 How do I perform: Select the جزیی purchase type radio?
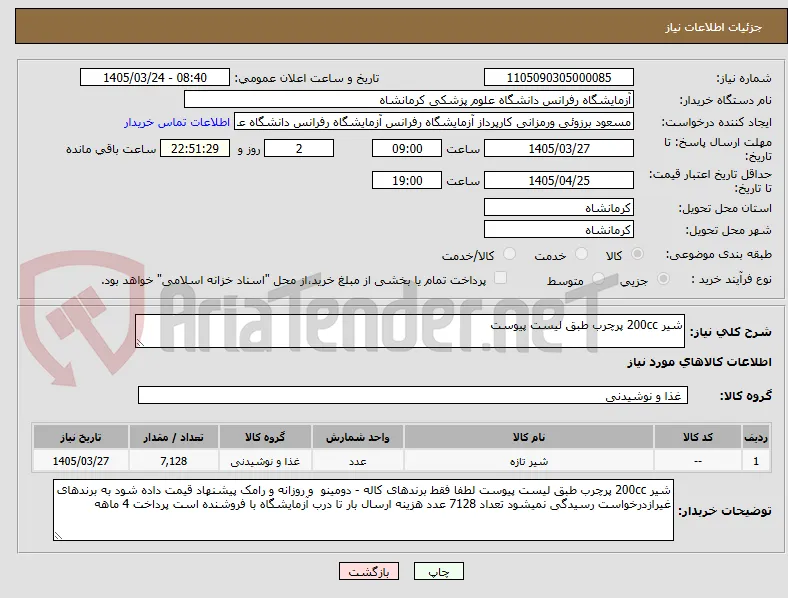663,278
